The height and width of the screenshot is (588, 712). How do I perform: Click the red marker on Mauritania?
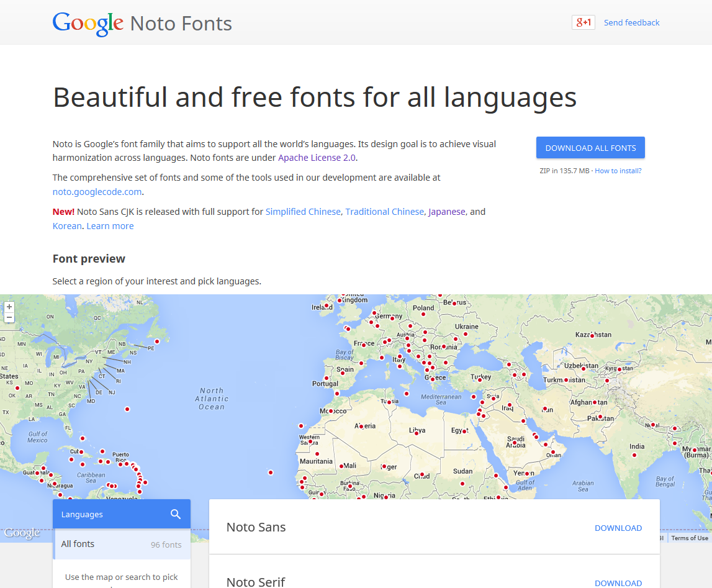(317, 454)
